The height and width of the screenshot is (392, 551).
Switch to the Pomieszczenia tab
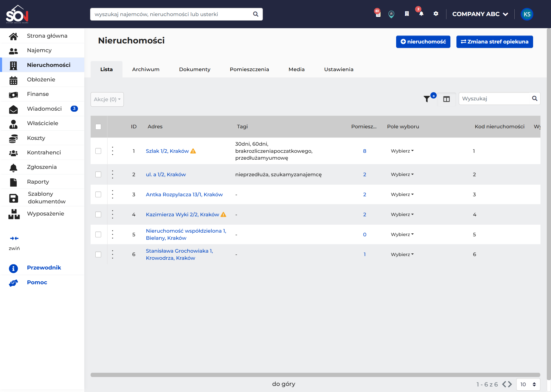click(x=249, y=69)
